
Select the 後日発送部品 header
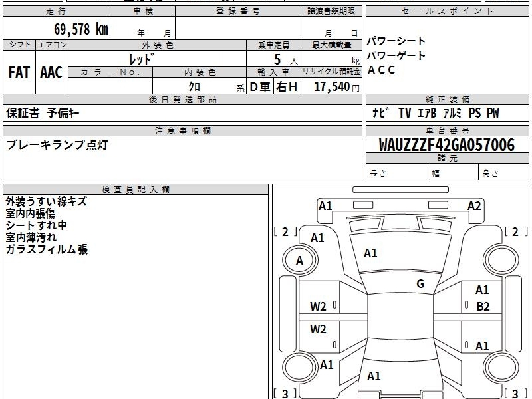pos(183,99)
